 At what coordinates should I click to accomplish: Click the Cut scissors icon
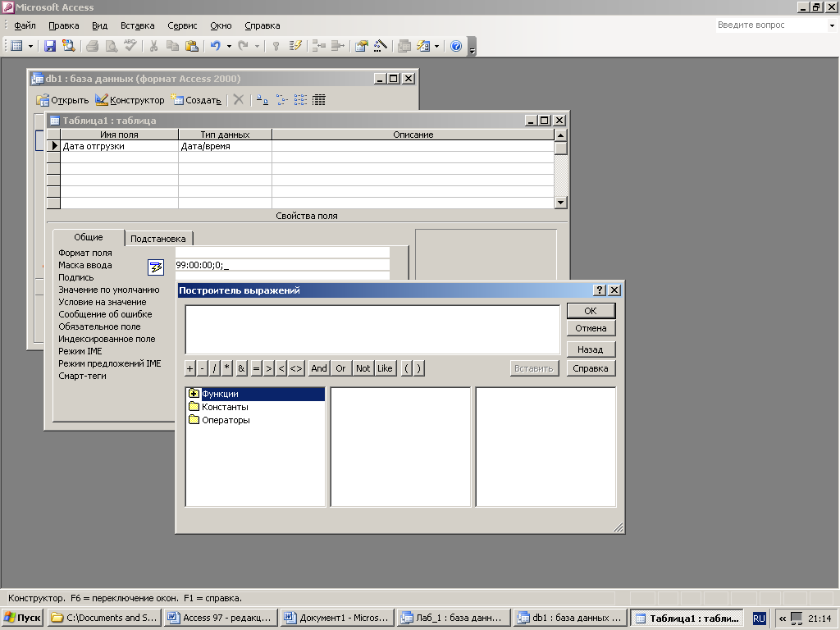(153, 46)
